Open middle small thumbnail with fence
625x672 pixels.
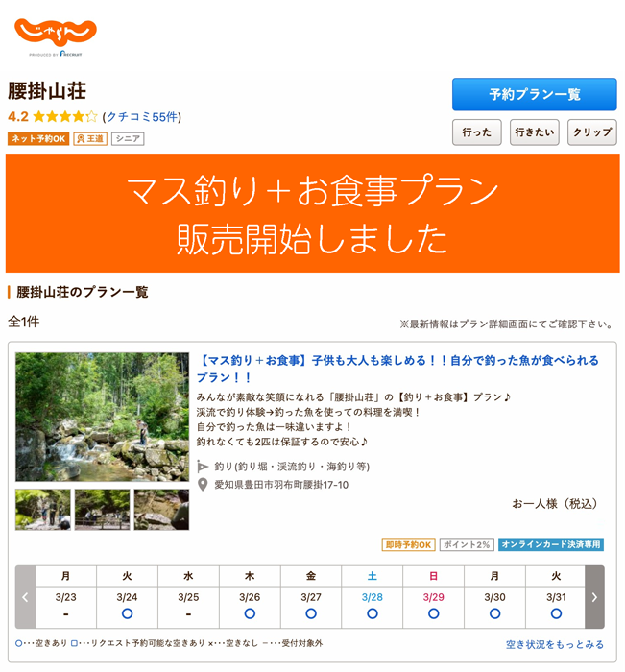coord(102,510)
